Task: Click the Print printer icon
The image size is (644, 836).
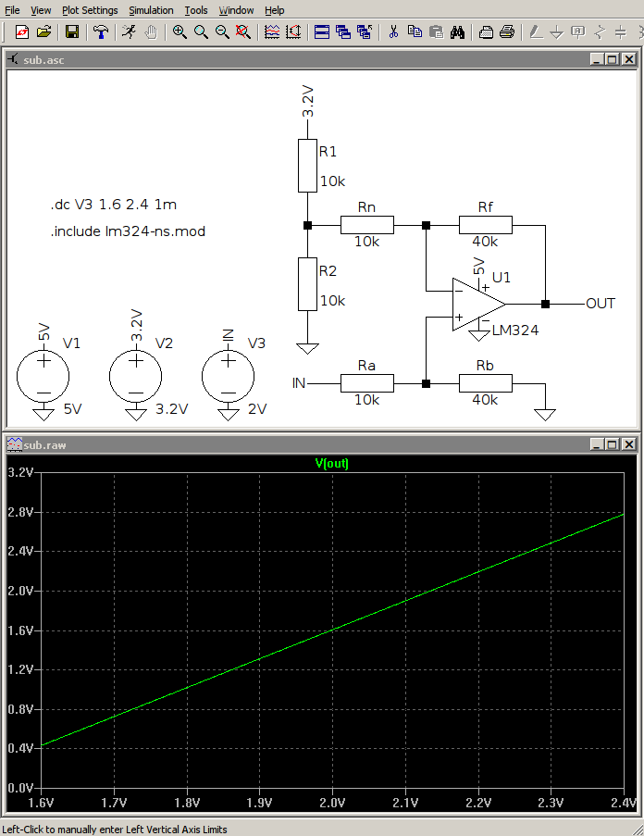Action: (507, 32)
